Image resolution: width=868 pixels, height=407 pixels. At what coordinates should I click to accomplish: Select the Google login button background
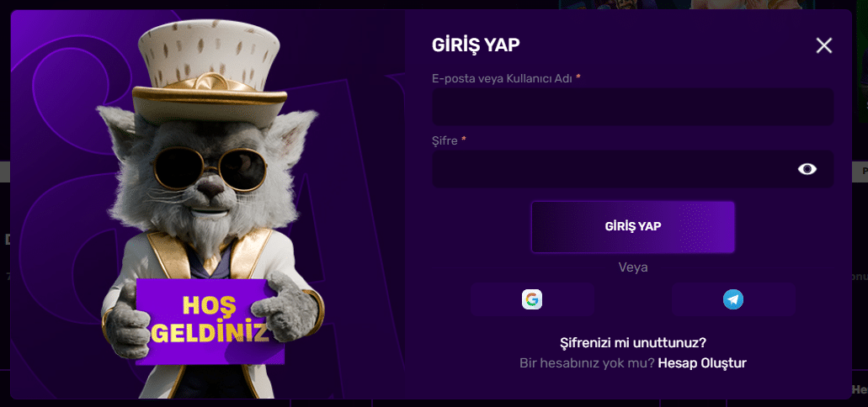click(x=532, y=299)
